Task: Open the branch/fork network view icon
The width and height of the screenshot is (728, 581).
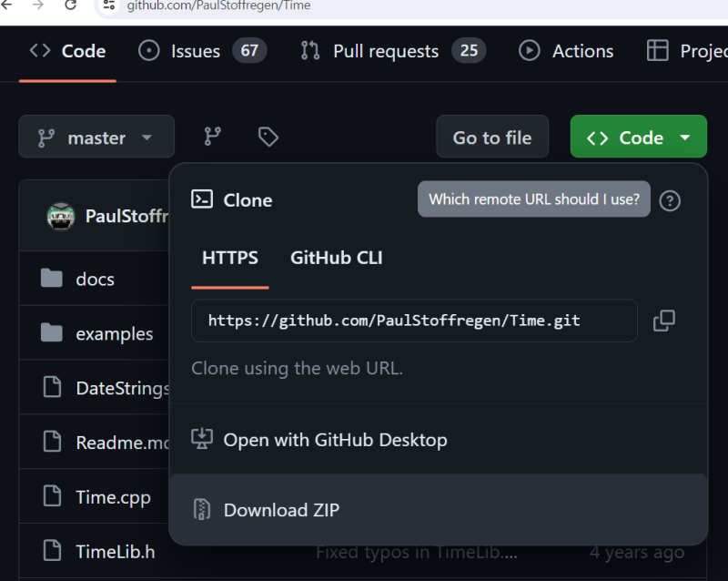Action: tap(213, 137)
